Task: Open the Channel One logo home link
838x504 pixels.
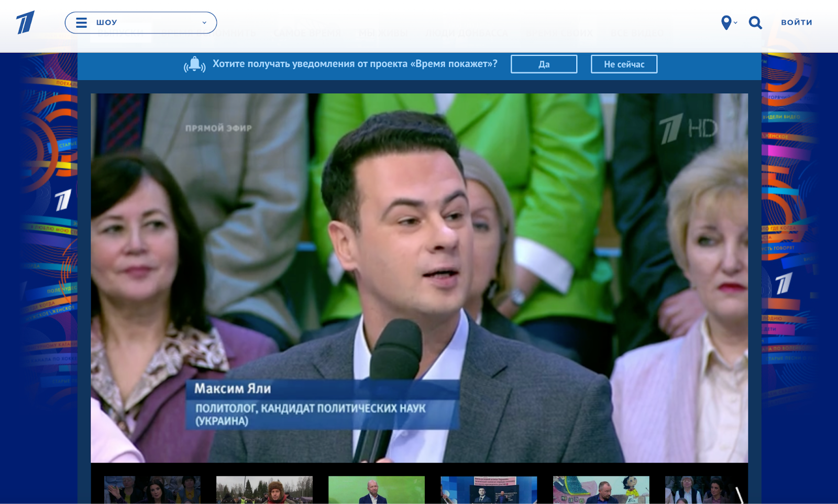Action: coord(25,22)
